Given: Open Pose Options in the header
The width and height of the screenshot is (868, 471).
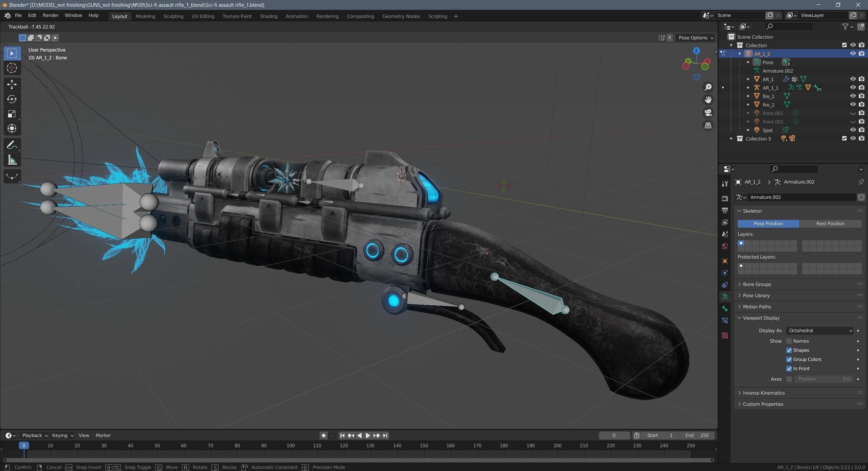Looking at the screenshot, I should point(695,38).
